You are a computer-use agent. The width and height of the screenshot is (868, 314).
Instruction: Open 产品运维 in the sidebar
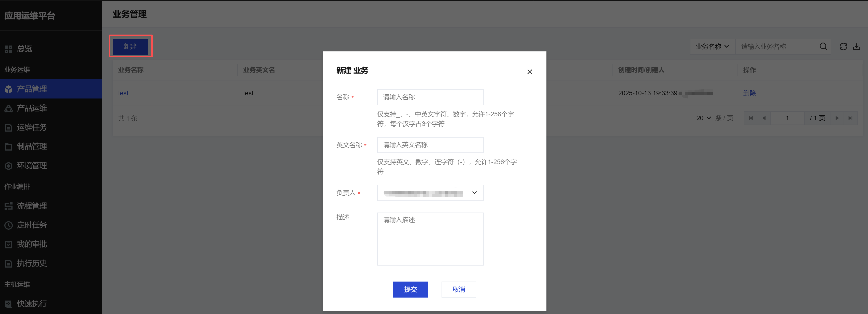32,108
